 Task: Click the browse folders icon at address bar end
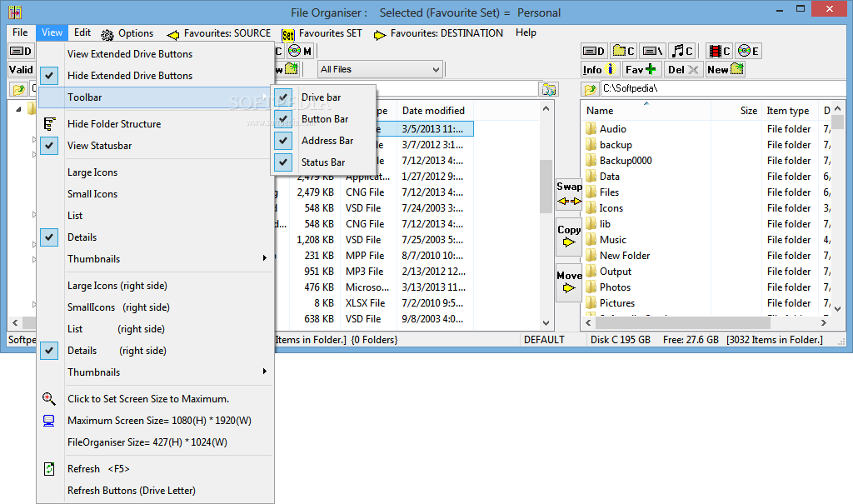[x=549, y=89]
